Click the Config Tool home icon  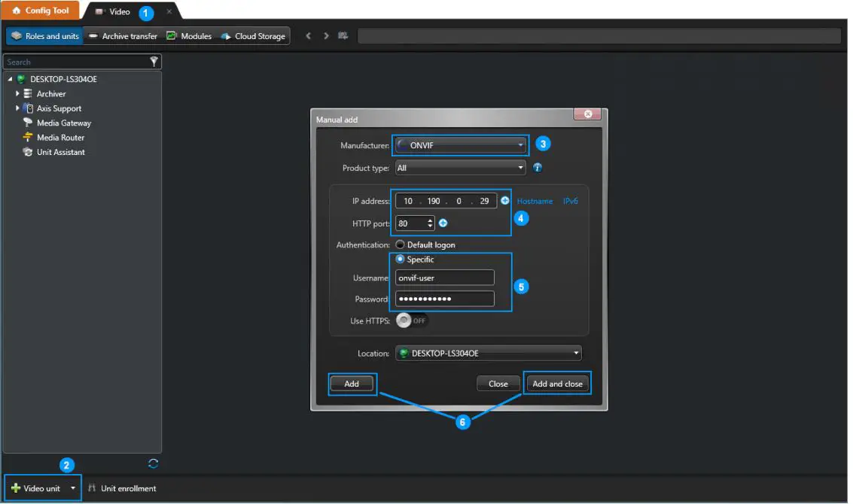[16, 11]
